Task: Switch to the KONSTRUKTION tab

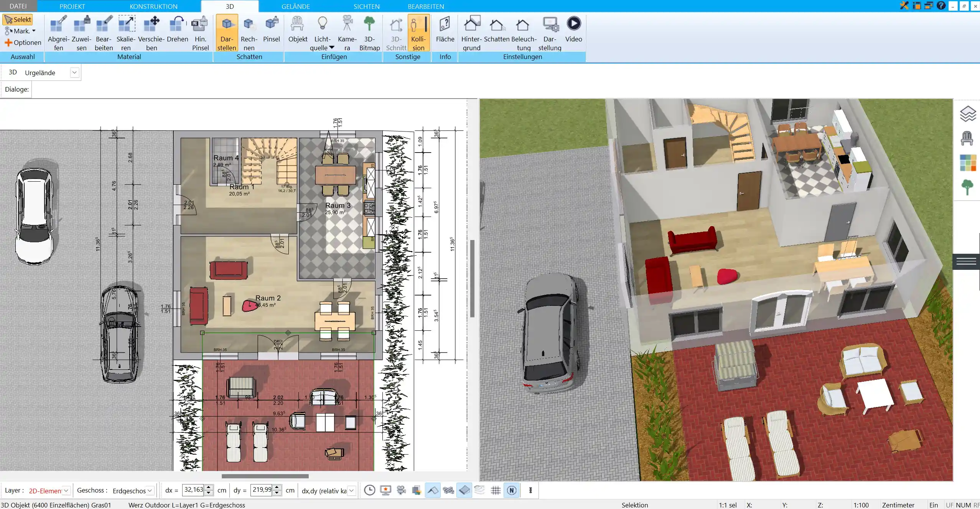Action: point(153,6)
